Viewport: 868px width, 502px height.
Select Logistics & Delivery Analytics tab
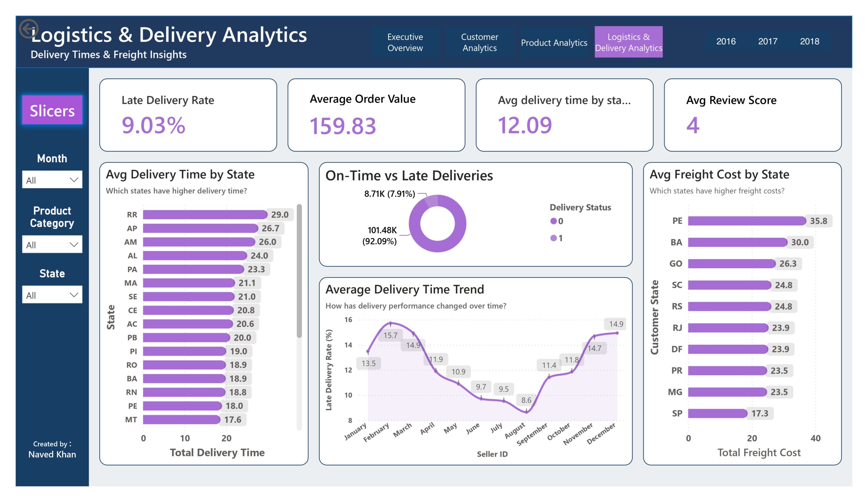point(628,42)
